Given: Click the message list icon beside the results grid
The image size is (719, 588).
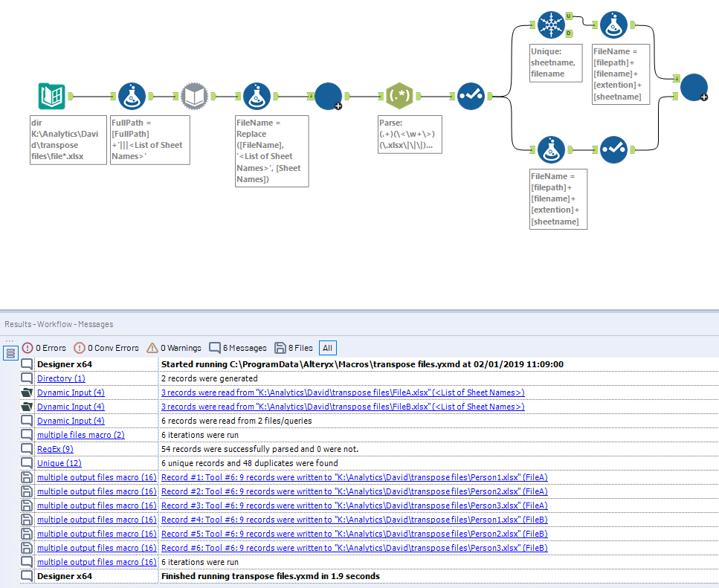Looking at the screenshot, I should pyautogui.click(x=10, y=352).
